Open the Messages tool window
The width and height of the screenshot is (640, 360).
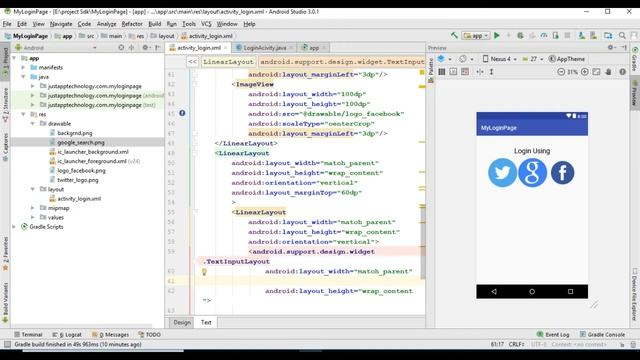110,335
